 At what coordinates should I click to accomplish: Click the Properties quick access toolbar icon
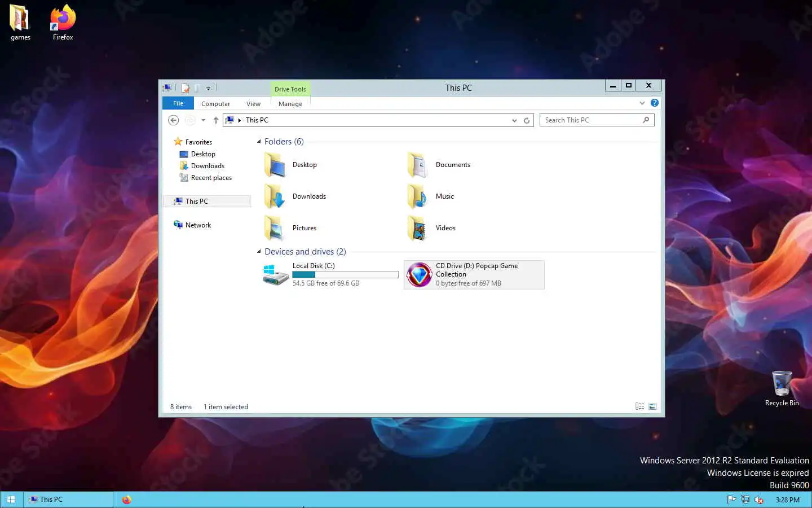185,88
